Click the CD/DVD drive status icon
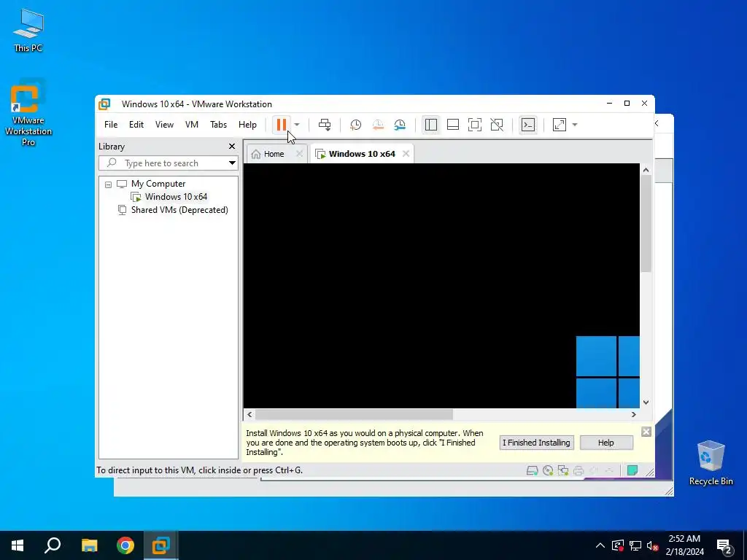Viewport: 747px width, 560px height. click(548, 471)
